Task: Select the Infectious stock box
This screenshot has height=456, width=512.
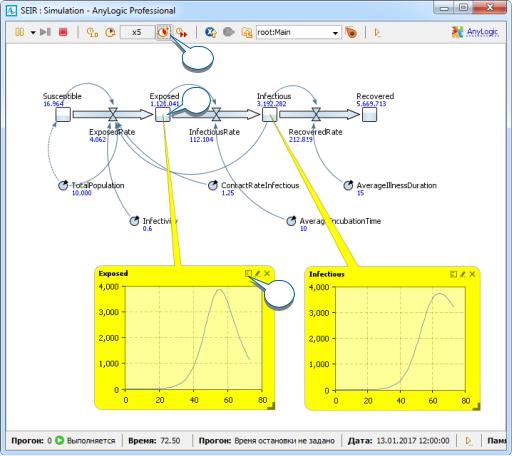Action: 269,114
